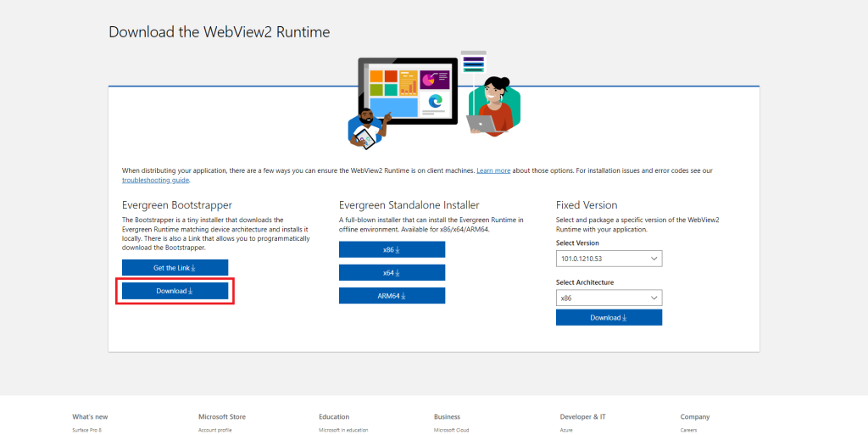Viewport: 868px width, 435px height.
Task: Open Microsoft in education footer link
Action: click(343, 430)
